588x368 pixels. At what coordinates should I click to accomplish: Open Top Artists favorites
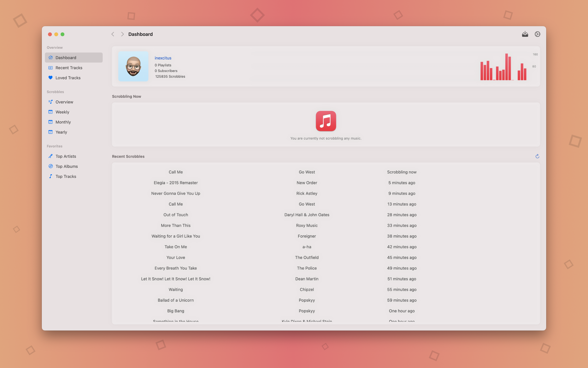[74, 156]
